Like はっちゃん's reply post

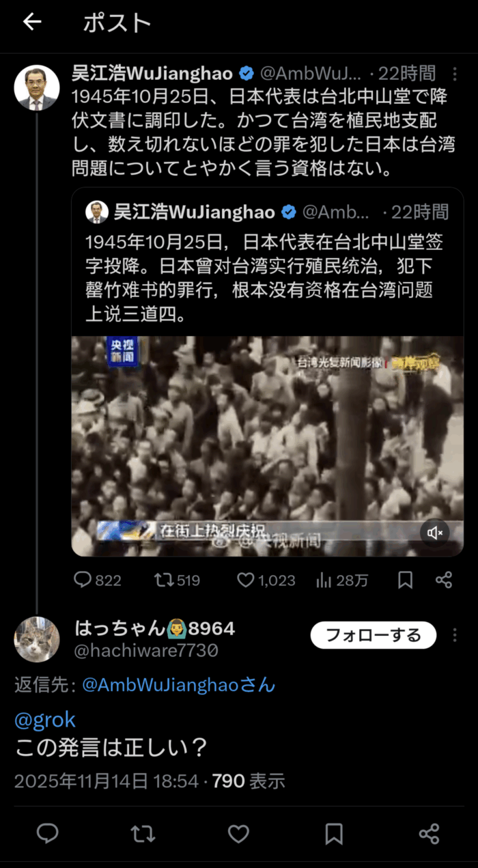pyautogui.click(x=238, y=833)
